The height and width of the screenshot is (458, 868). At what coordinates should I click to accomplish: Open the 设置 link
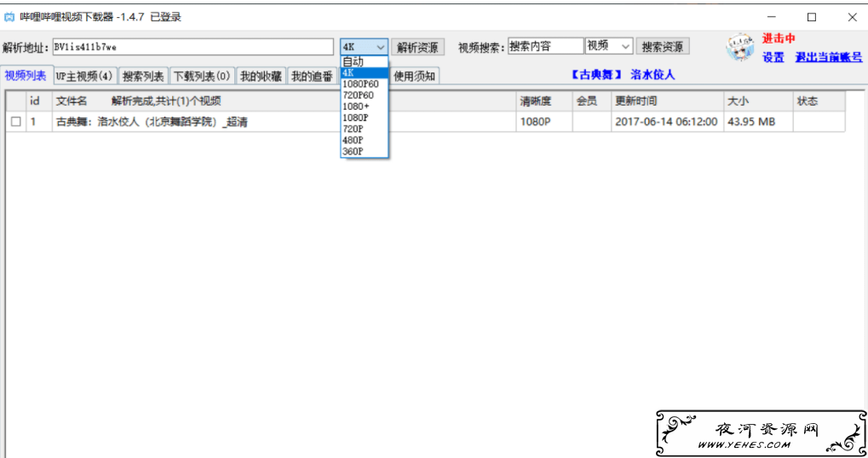pyautogui.click(x=773, y=57)
